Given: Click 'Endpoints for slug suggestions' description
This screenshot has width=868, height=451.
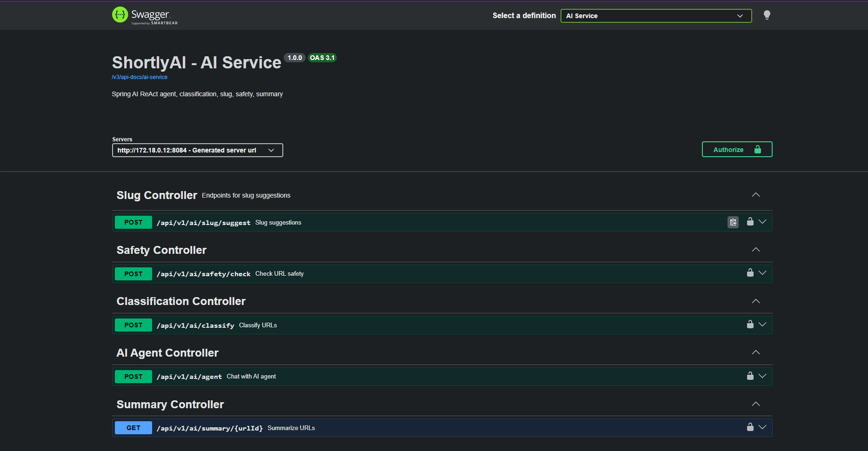Looking at the screenshot, I should [x=246, y=195].
